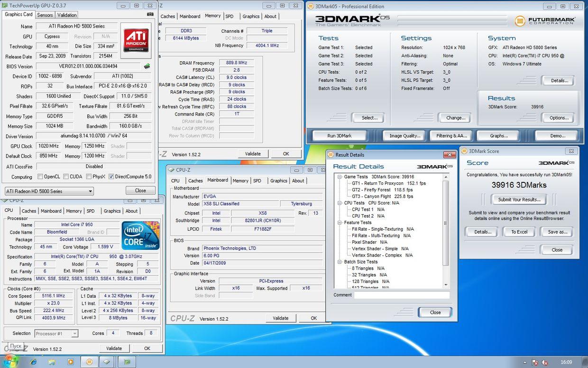The width and height of the screenshot is (588, 368).
Task: Click the BIOS save chip icon in GPU-Z
Action: (147, 66)
